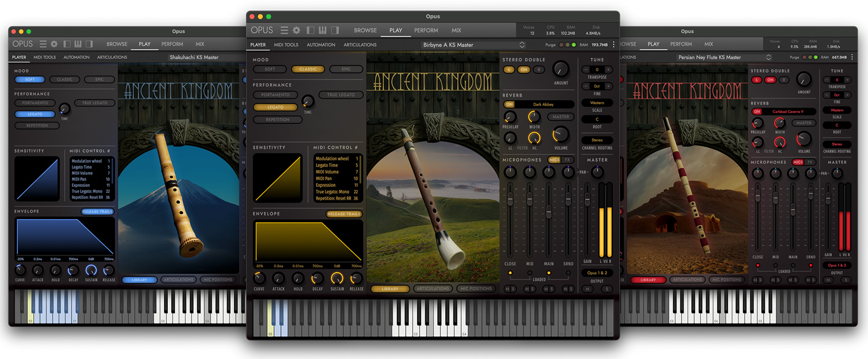
Task: Switch to the PERFORM tab in the Birbyne window
Action: (426, 30)
